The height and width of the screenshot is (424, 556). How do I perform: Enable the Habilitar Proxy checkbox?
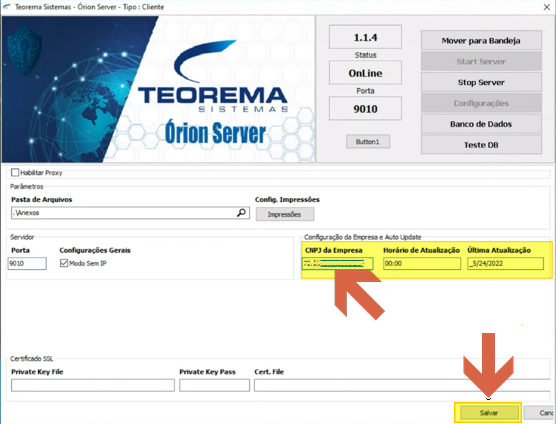(15, 173)
